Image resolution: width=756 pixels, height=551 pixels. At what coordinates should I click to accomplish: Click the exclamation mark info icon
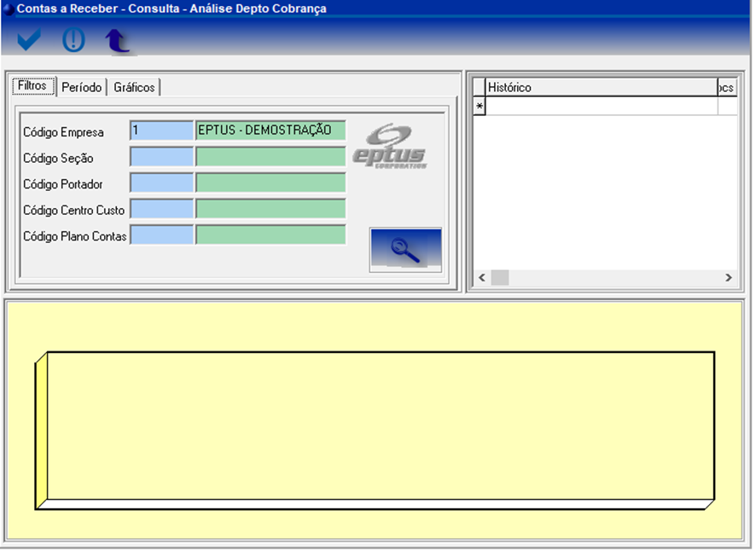(73, 40)
